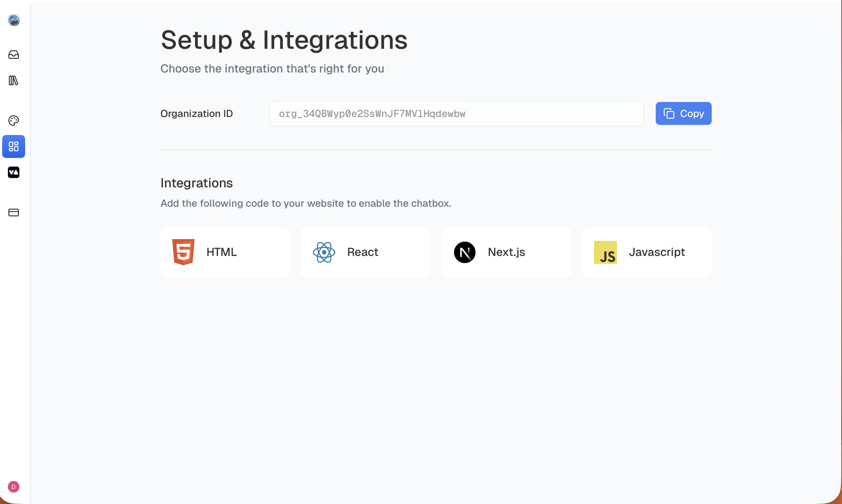Open the inbox conversations icon
The width and height of the screenshot is (842, 504).
click(x=14, y=55)
